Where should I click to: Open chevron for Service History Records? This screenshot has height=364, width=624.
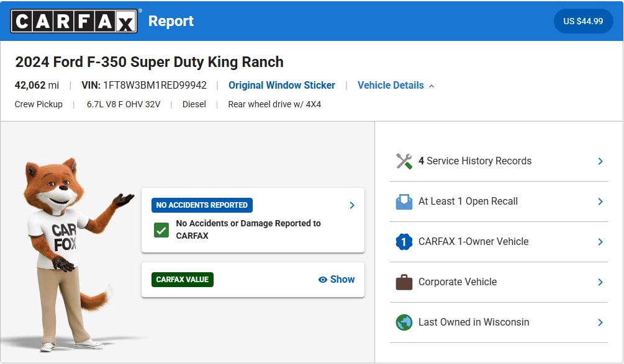[x=600, y=161]
